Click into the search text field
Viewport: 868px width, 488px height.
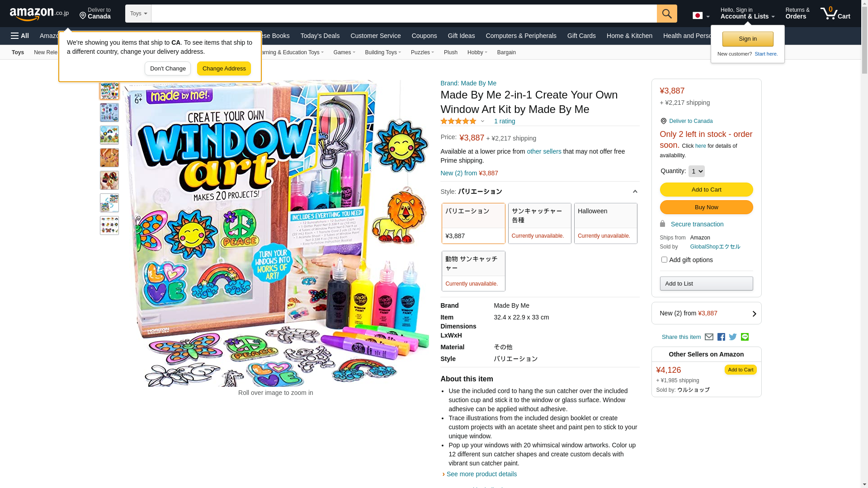404,14
